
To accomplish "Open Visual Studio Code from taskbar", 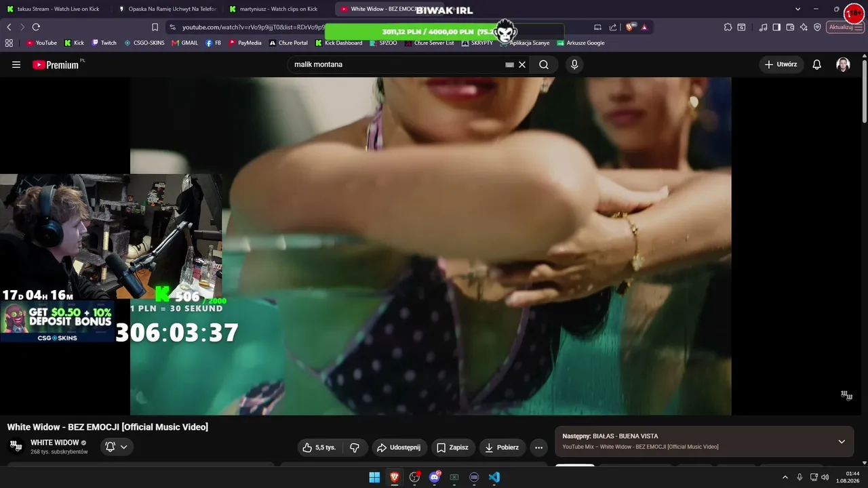I will tap(494, 477).
